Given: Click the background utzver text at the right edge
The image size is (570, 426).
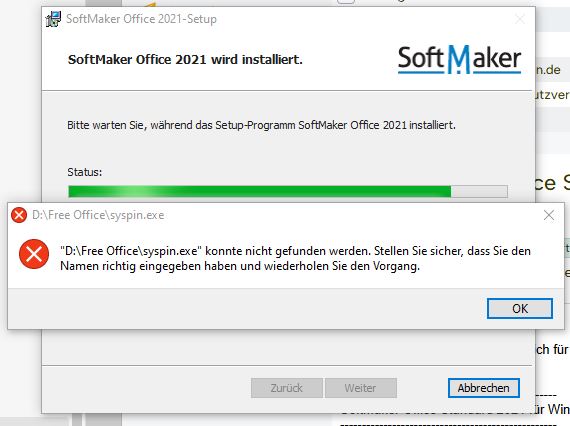Looking at the screenshot, I should tap(551, 95).
